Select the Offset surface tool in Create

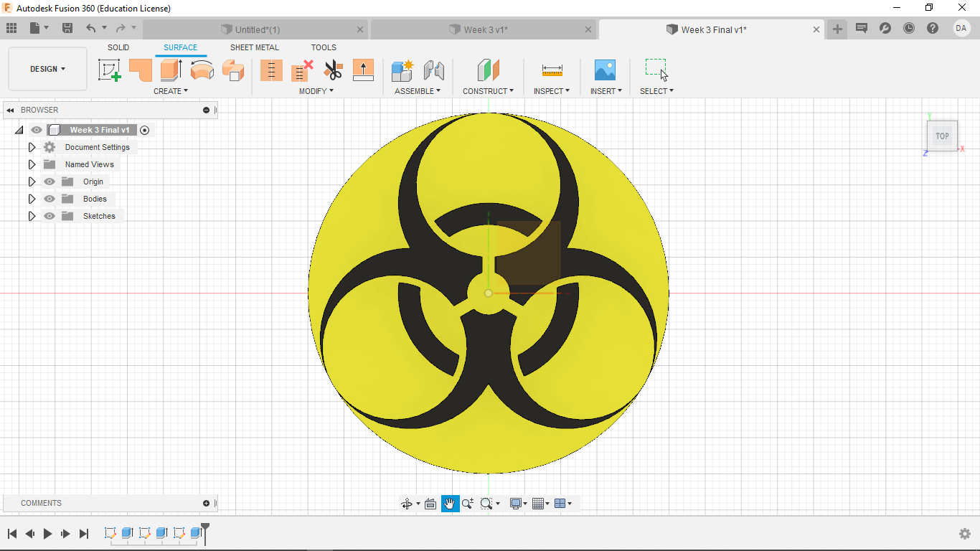233,70
